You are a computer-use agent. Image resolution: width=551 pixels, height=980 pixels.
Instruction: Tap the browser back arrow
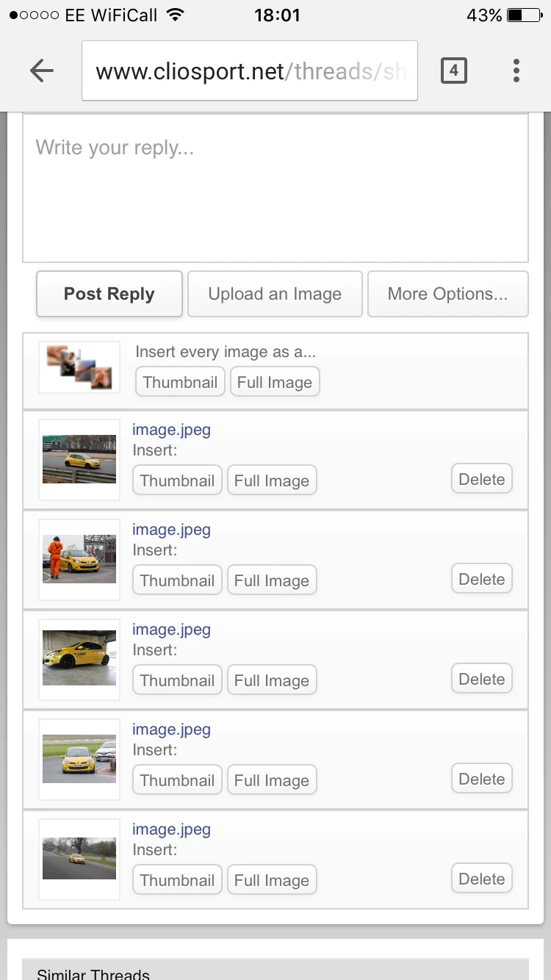42,71
